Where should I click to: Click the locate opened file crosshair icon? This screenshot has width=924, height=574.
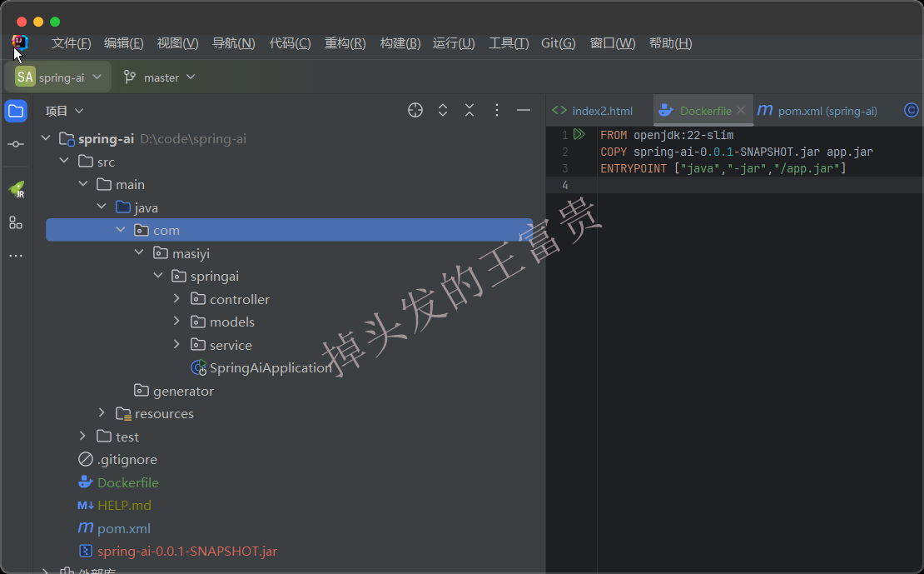click(x=415, y=110)
